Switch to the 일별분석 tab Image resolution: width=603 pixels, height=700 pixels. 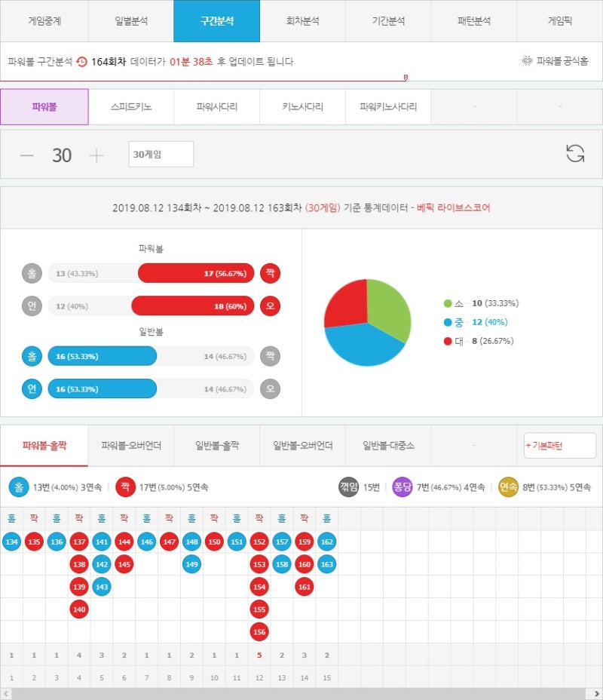(130, 21)
